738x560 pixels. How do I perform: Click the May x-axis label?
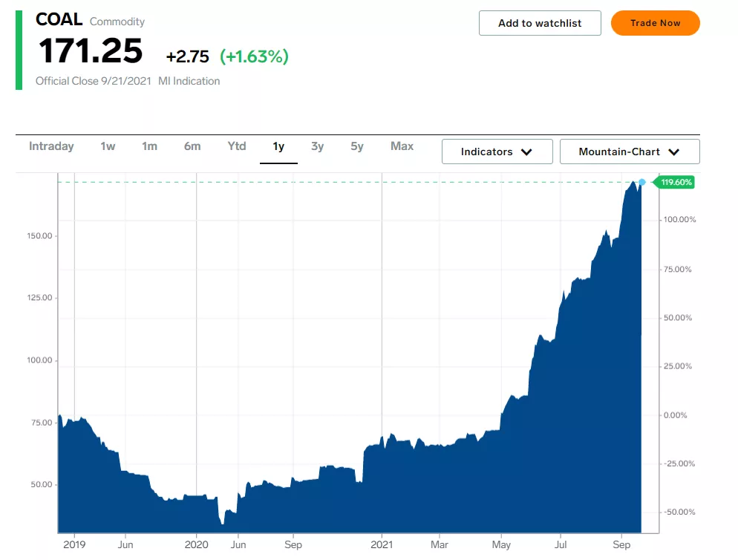click(x=501, y=545)
